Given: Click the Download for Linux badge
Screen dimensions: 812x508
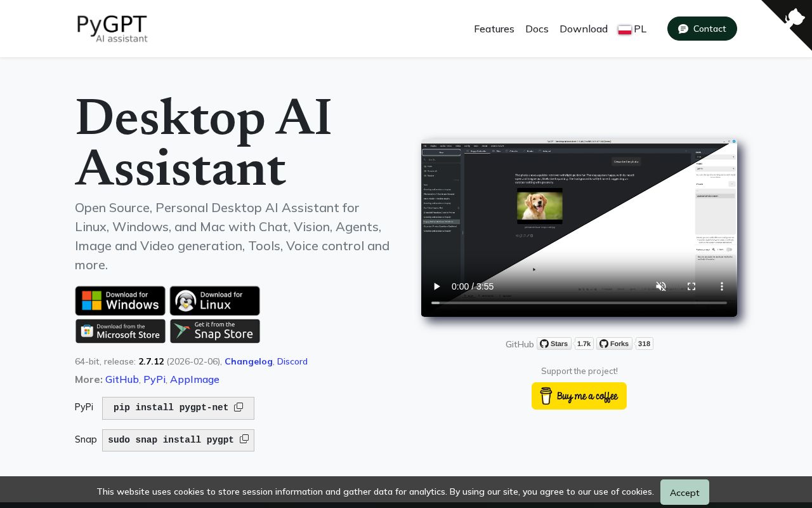Looking at the screenshot, I should tap(214, 300).
